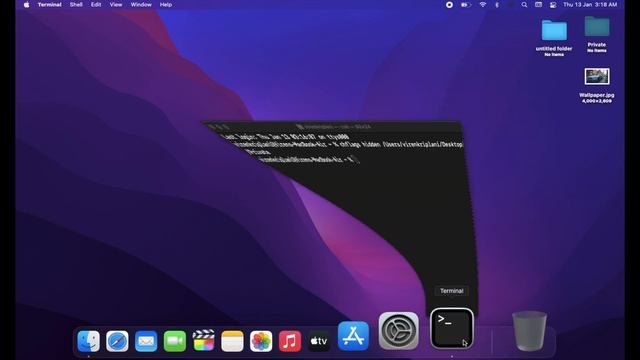Image resolution: width=640 pixels, height=360 pixels.
Task: Open the Apple menu
Action: pyautogui.click(x=27, y=5)
